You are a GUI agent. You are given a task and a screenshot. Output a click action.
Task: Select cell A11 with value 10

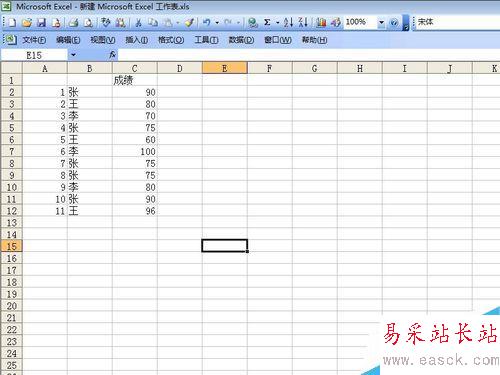pos(45,199)
